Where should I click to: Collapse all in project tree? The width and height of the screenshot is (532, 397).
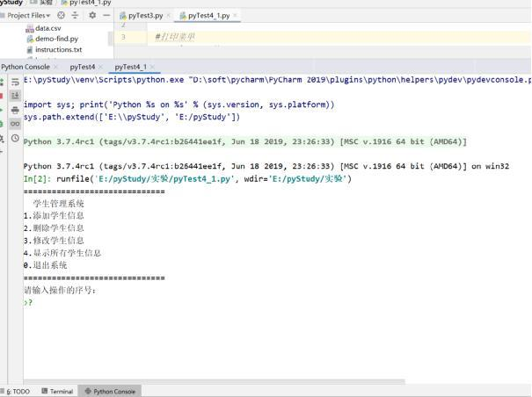pos(75,15)
